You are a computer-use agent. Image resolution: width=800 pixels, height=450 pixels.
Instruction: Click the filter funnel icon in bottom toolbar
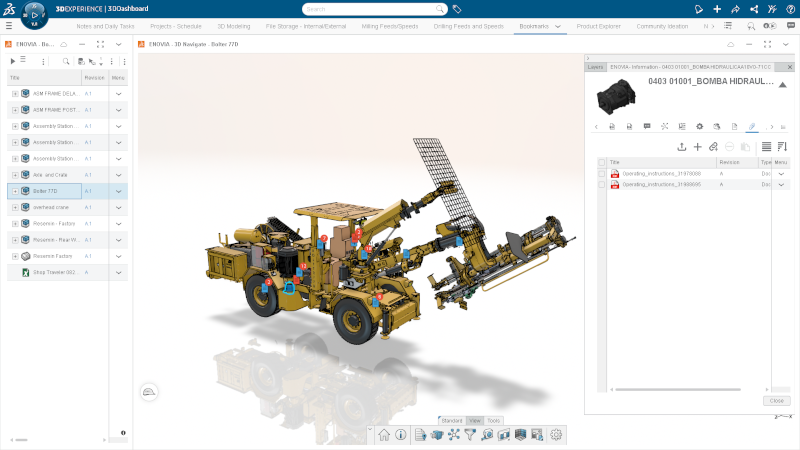point(470,435)
